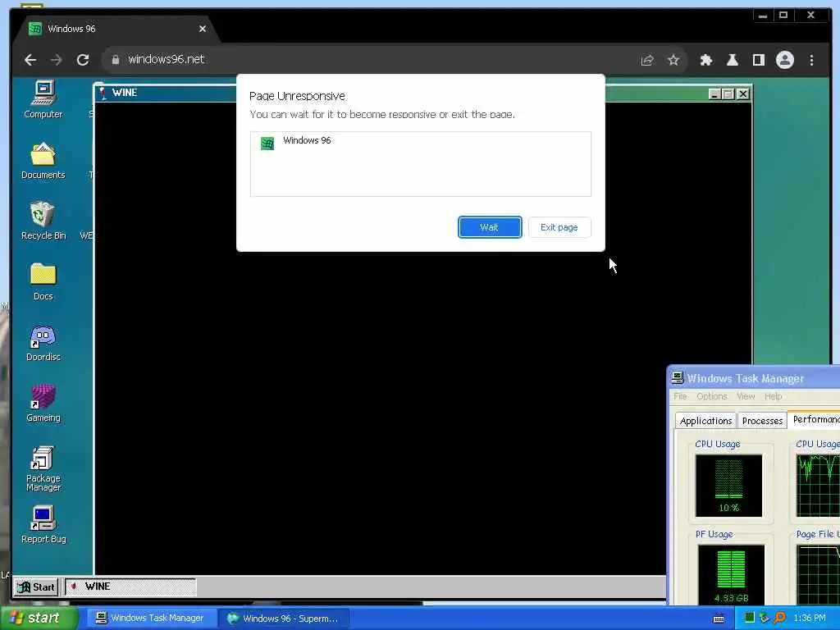Click the Windows 96 Start button
This screenshot has width=840, height=630.
(x=36, y=587)
